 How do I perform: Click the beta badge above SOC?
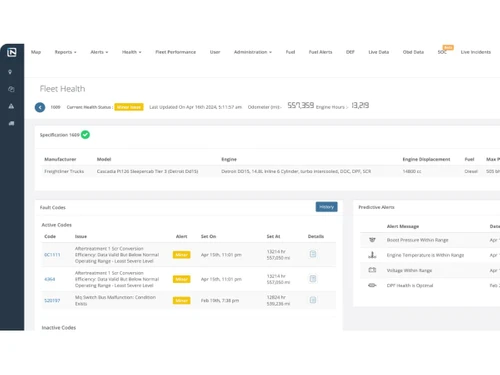tap(448, 47)
